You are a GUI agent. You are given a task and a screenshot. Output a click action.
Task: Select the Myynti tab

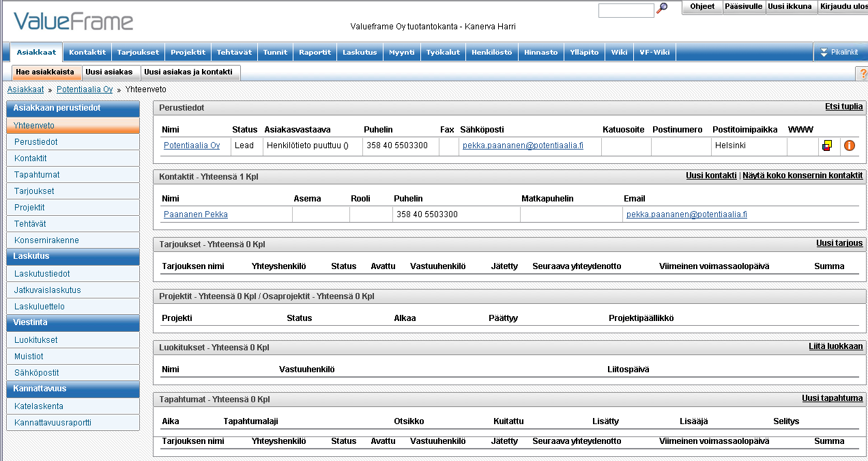click(401, 52)
